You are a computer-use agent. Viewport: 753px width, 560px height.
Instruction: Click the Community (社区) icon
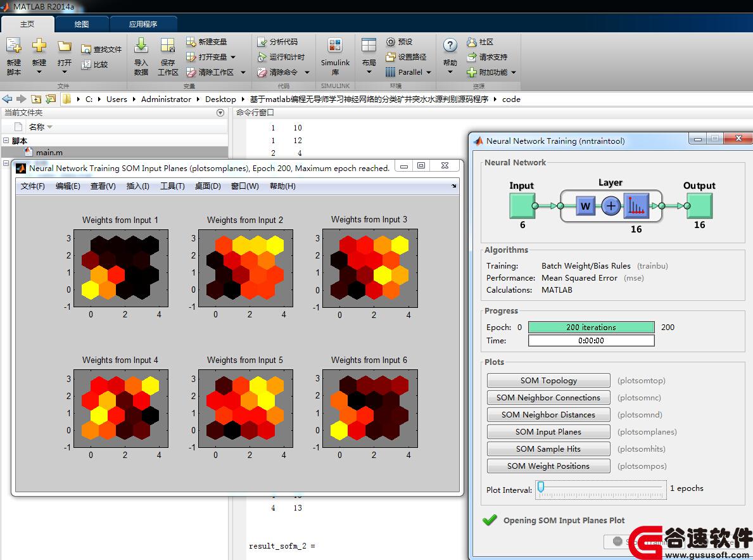pyautogui.click(x=472, y=42)
